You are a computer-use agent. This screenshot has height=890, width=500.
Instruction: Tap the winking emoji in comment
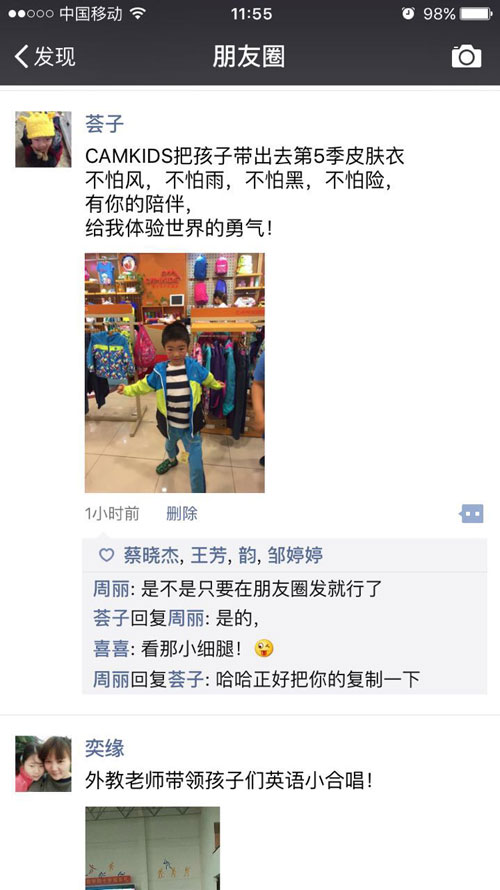pyautogui.click(x=264, y=648)
